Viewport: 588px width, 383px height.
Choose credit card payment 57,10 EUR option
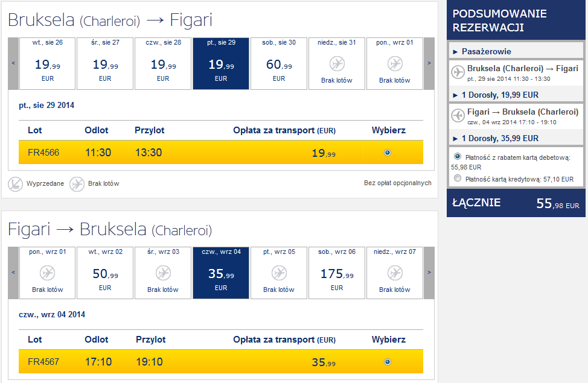pyautogui.click(x=458, y=179)
